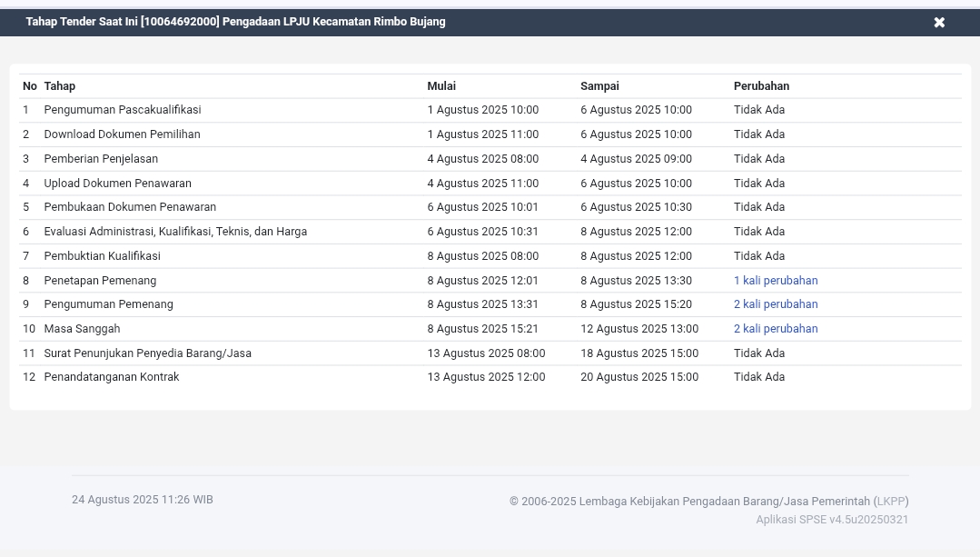Click 'Evaluasi Administrasi, Kualifikasi, Teknis, dan Harga' row
The height and width of the screenshot is (557, 980).
(175, 231)
